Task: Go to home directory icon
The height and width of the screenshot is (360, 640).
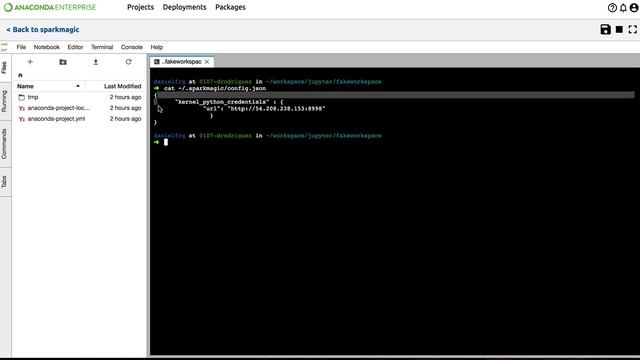Action: click(x=20, y=75)
